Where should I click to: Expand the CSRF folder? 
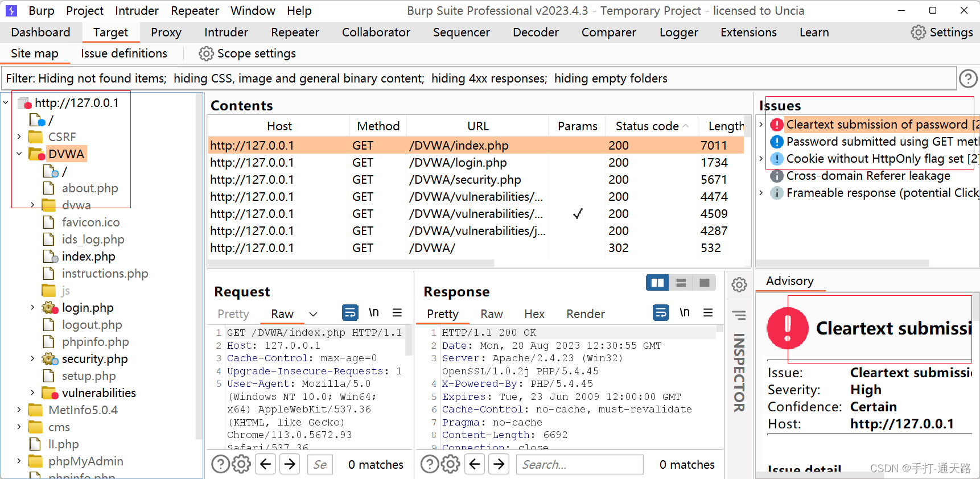click(x=19, y=137)
